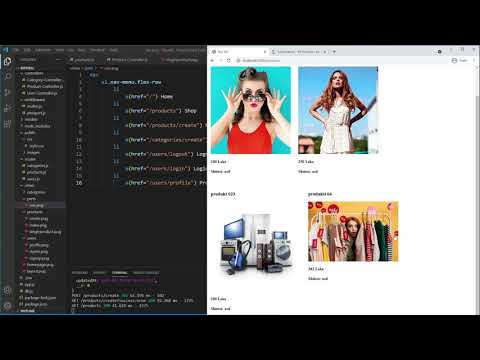Switch to the ProductController.js editor tab
Image resolution: width=480 pixels, height=360 pixels.
click(x=127, y=60)
